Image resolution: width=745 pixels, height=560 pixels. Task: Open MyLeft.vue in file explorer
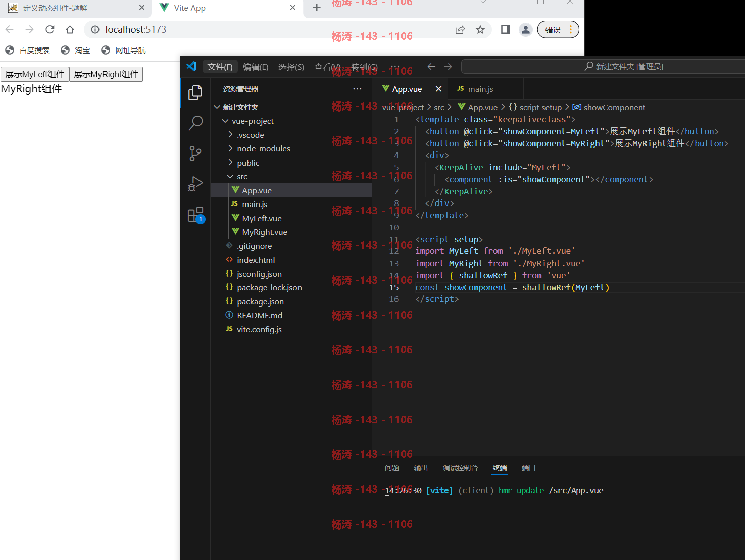(291, 218)
